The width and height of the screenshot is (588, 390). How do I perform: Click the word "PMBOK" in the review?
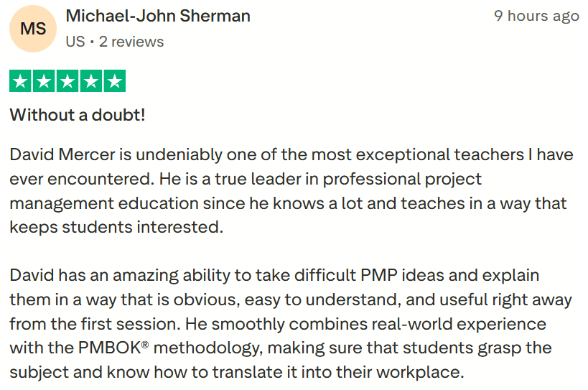click(x=108, y=348)
